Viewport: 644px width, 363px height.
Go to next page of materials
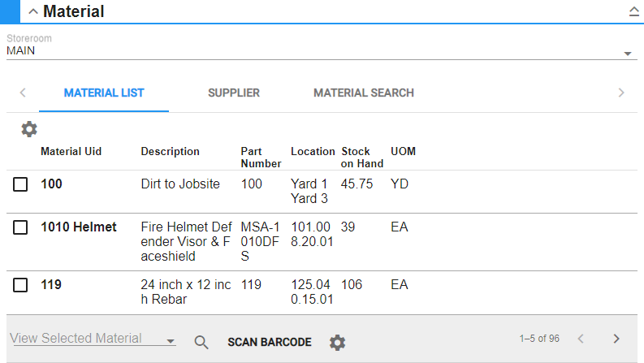coord(616,339)
